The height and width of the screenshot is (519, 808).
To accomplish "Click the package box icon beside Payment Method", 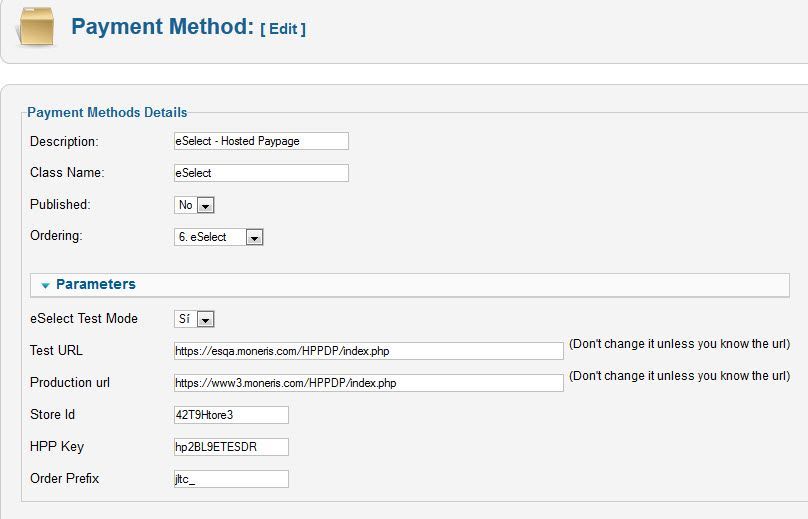I will [x=36, y=27].
